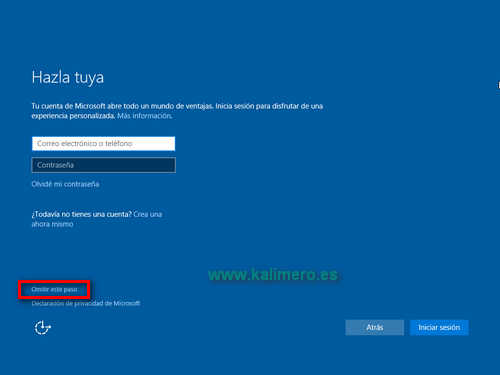Choose 'Omitir este paso' to skip
This screenshot has width=500, height=375.
pos(54,289)
